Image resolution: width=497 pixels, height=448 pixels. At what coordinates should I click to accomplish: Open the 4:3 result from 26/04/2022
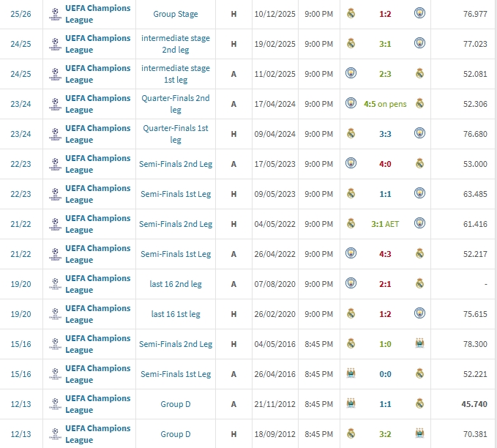pyautogui.click(x=385, y=254)
